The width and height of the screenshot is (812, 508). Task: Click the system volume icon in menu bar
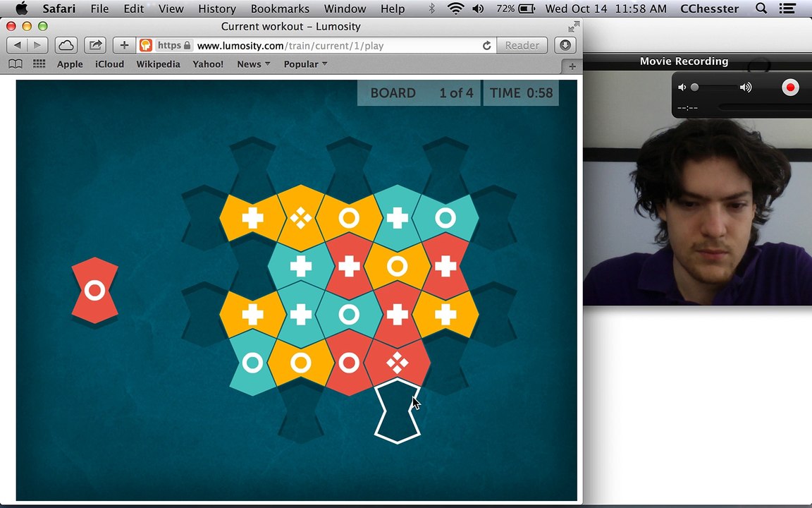tap(478, 8)
